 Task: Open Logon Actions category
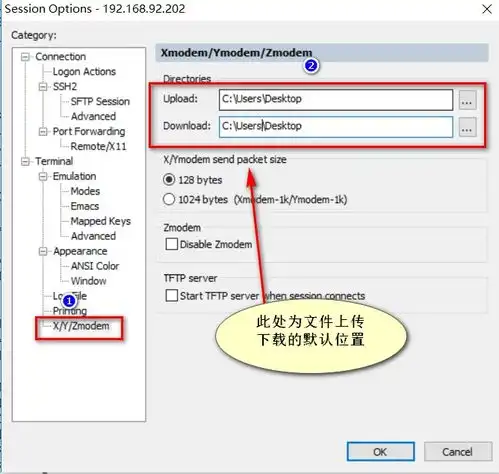pos(84,72)
